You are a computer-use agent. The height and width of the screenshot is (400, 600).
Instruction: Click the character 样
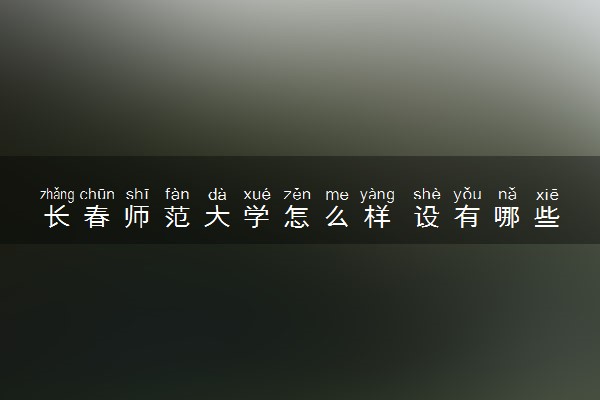(377, 217)
